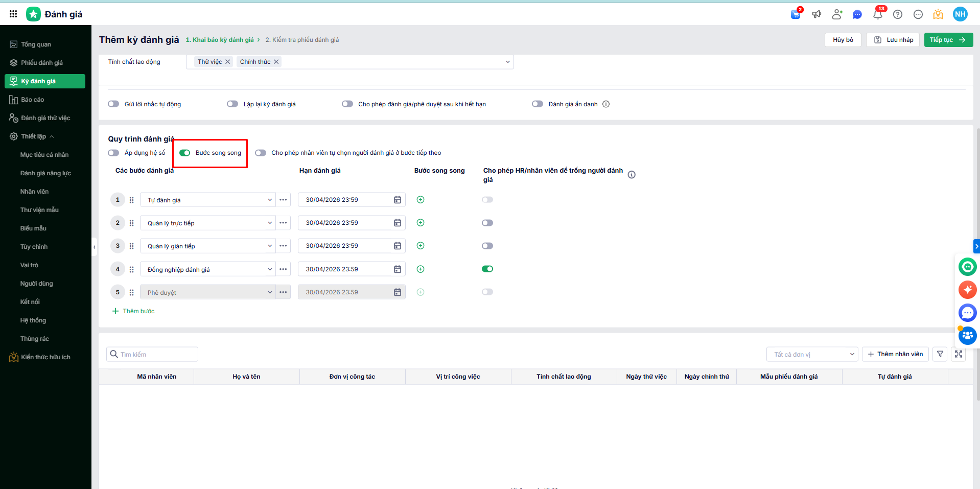Image resolution: width=980 pixels, height=489 pixels.
Task: Go to Báo cáo in sidebar
Action: point(33,100)
